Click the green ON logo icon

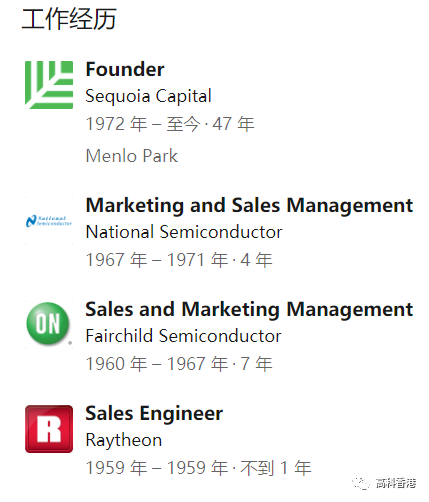pyautogui.click(x=48, y=323)
